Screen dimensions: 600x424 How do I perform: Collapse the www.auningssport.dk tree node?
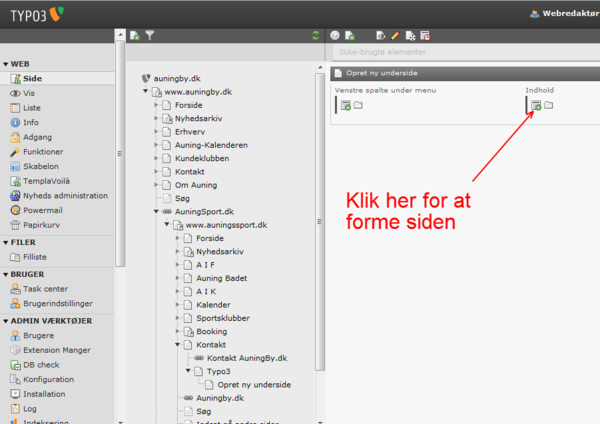pos(167,224)
